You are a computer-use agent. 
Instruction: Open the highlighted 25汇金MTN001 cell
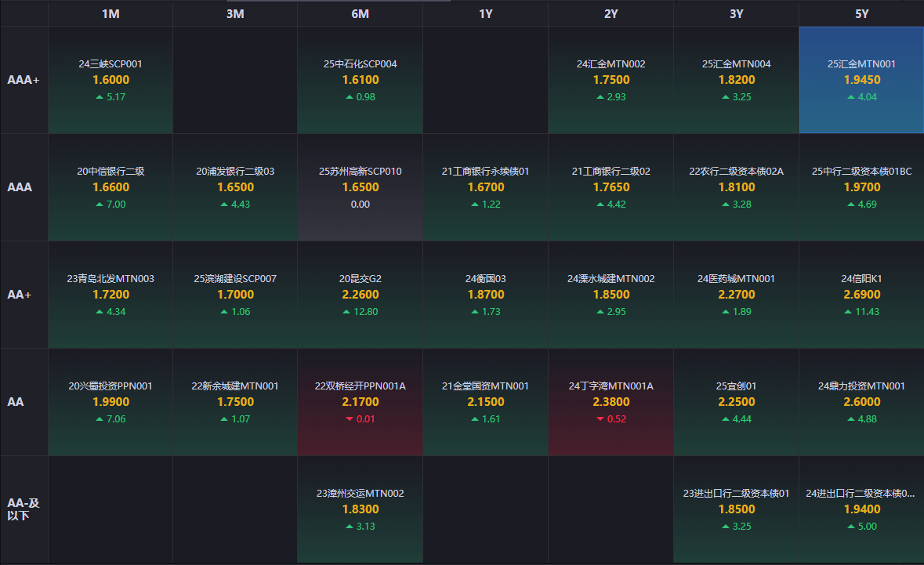tap(861, 80)
